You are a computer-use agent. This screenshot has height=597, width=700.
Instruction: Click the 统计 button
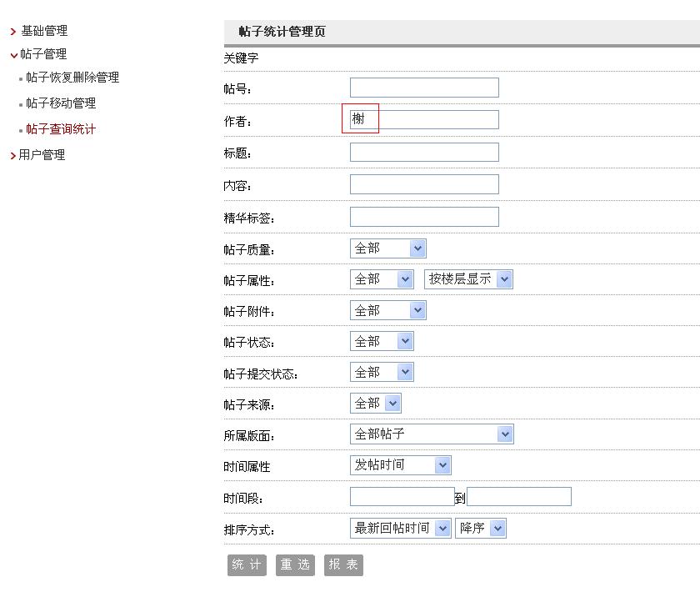(247, 565)
